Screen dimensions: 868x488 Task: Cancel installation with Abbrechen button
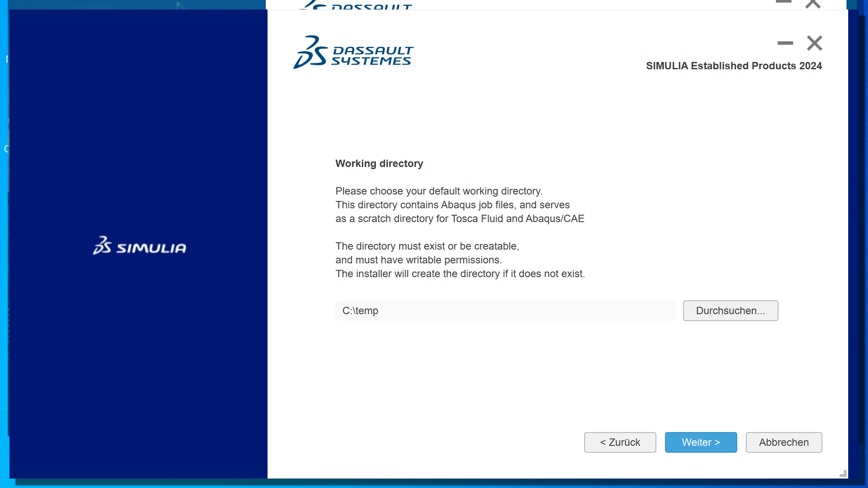pos(784,442)
